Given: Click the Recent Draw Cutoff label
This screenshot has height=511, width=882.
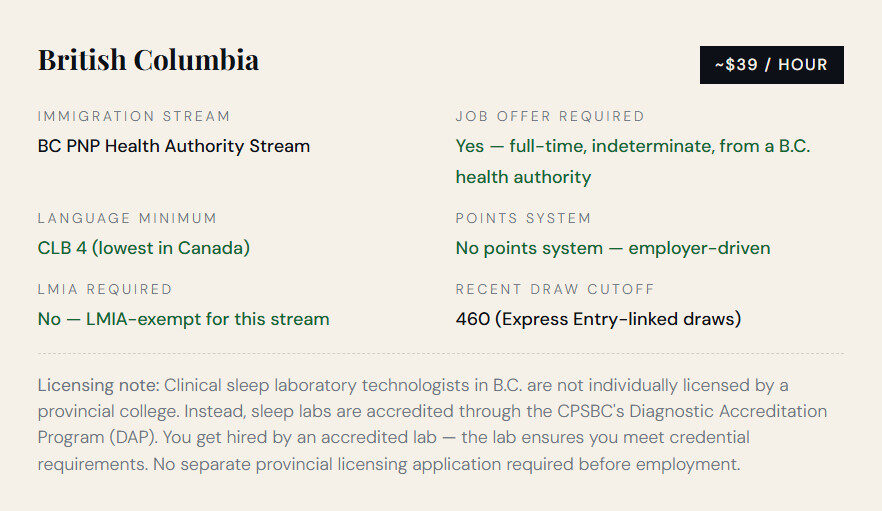Looking at the screenshot, I should pos(555,289).
